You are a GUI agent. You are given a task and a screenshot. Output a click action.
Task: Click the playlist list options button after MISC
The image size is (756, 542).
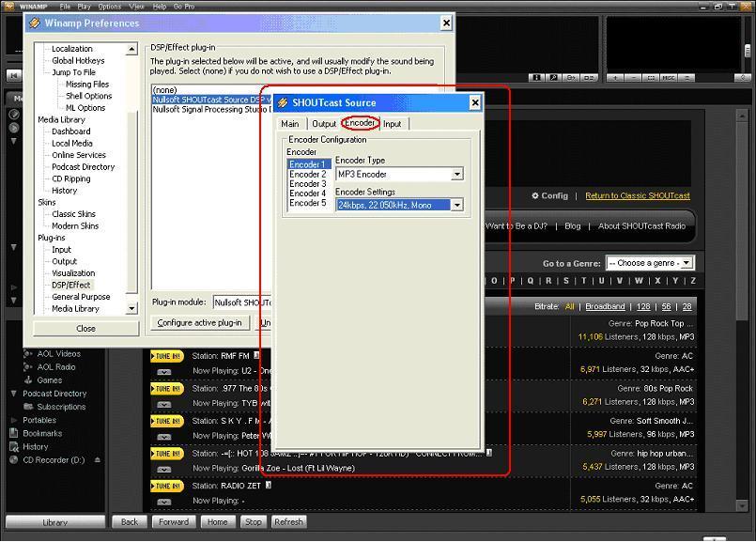tap(687, 78)
